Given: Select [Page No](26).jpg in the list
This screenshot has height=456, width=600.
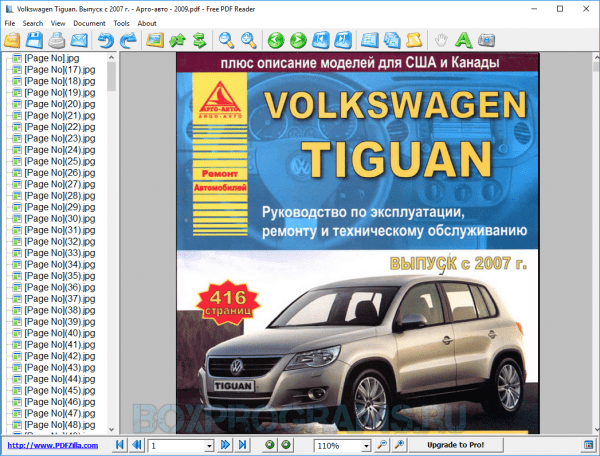Looking at the screenshot, I should (x=60, y=173).
